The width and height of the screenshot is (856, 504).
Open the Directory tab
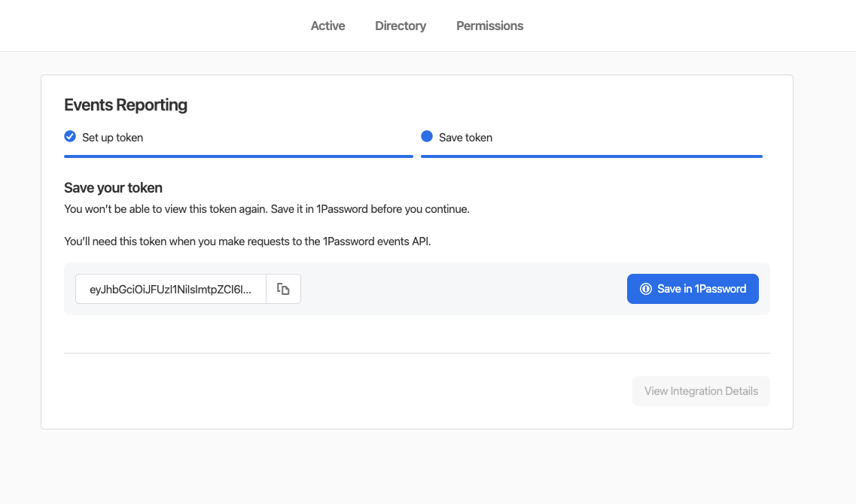pyautogui.click(x=401, y=26)
